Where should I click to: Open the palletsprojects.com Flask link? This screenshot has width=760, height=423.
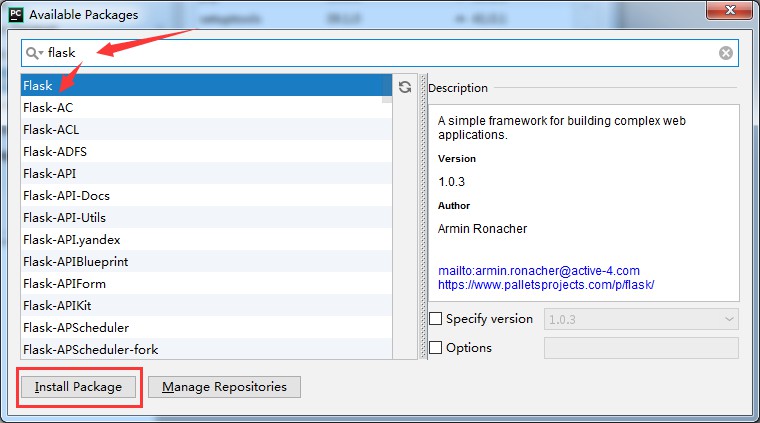click(545, 285)
